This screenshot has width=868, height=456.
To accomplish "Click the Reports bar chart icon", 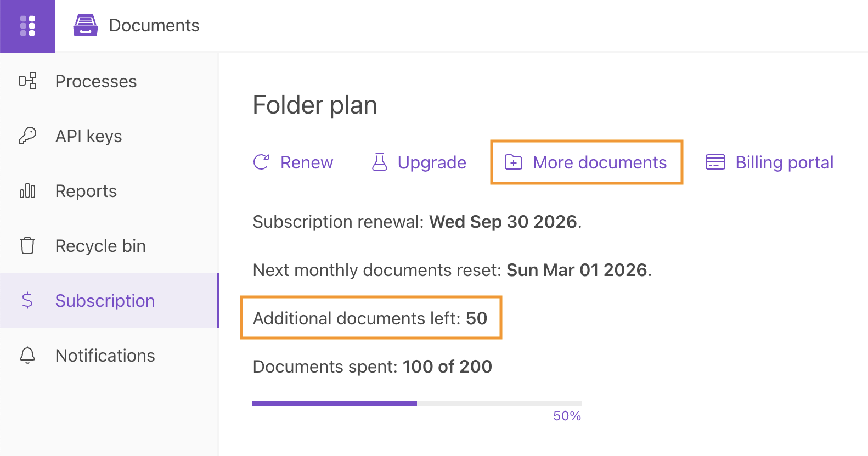I will tap(27, 191).
